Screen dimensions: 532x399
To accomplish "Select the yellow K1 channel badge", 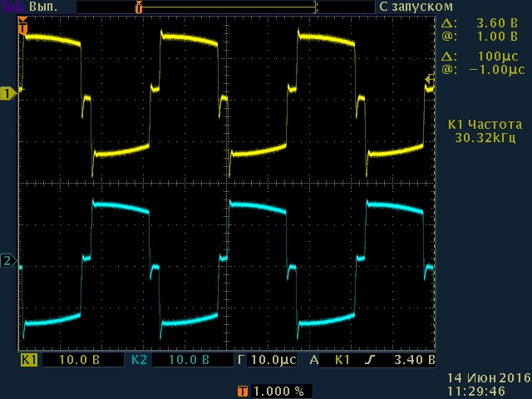I will click(x=29, y=361).
